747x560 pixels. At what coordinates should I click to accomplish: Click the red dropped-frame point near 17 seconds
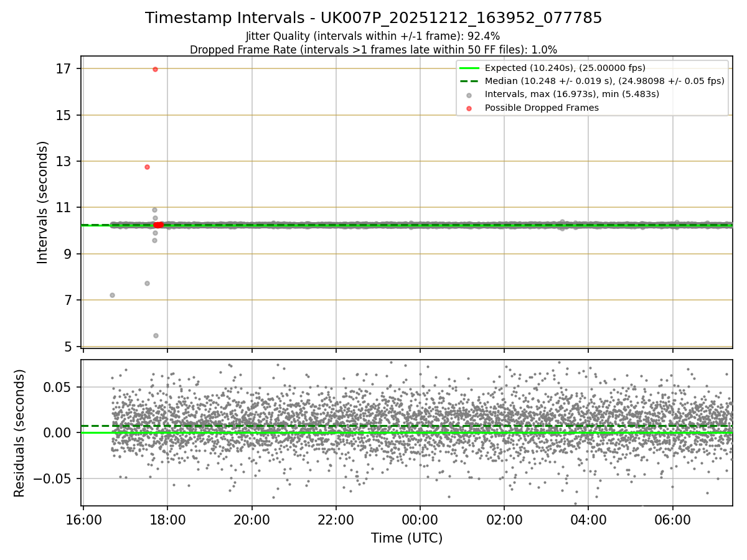(155, 69)
